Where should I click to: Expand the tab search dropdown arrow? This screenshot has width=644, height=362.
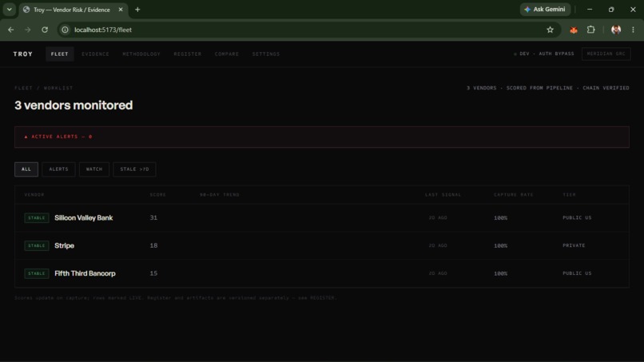9,10
